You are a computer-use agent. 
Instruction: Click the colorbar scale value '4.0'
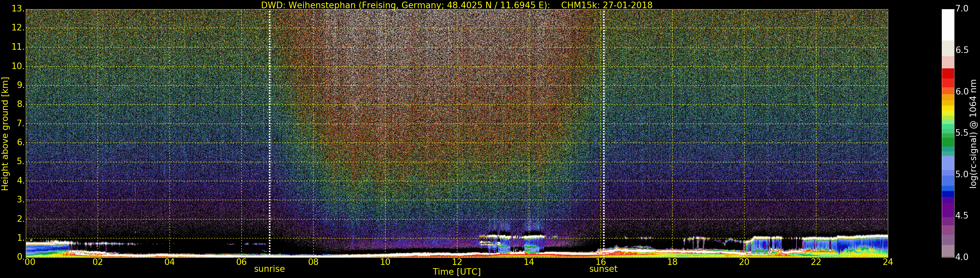click(x=962, y=257)
